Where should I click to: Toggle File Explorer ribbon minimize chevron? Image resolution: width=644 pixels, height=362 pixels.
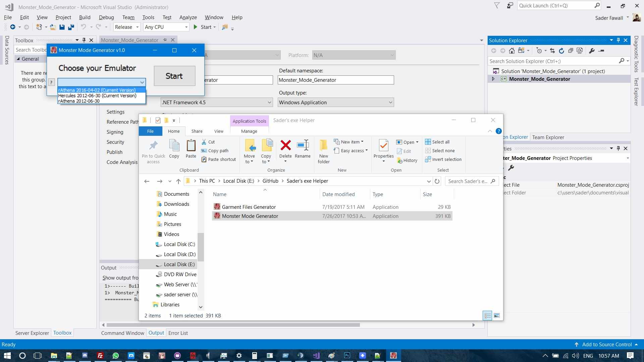(490, 131)
